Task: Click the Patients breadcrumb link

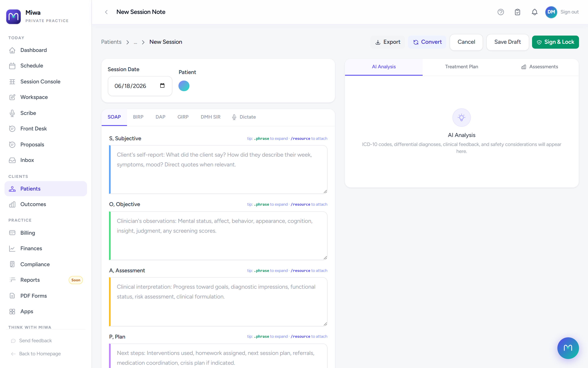Action: (x=111, y=42)
